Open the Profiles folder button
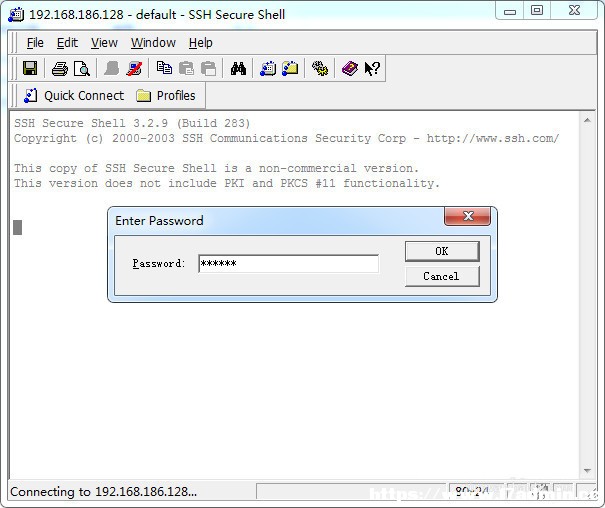 (x=166, y=96)
